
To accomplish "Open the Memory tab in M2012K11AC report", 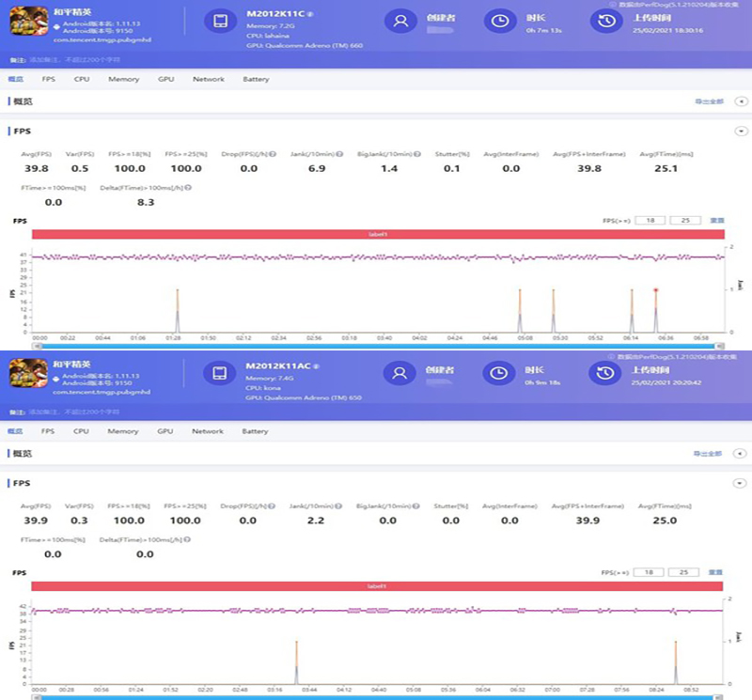I will 123,431.
